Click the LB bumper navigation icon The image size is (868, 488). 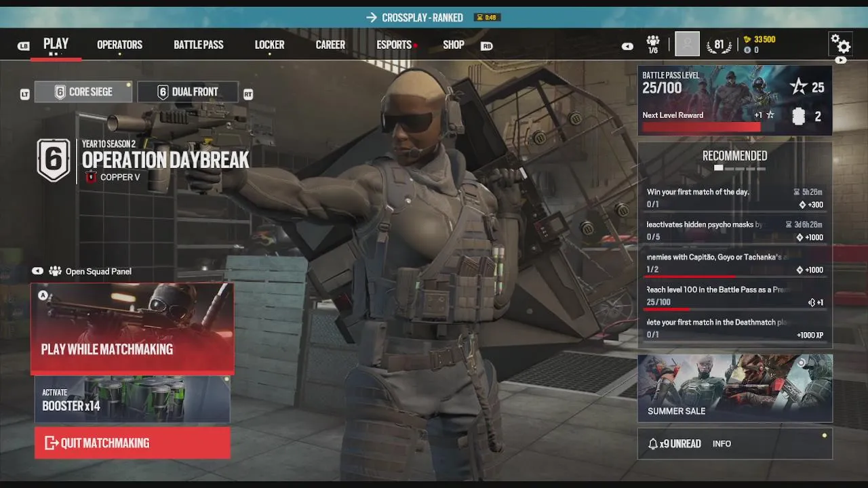(24, 46)
